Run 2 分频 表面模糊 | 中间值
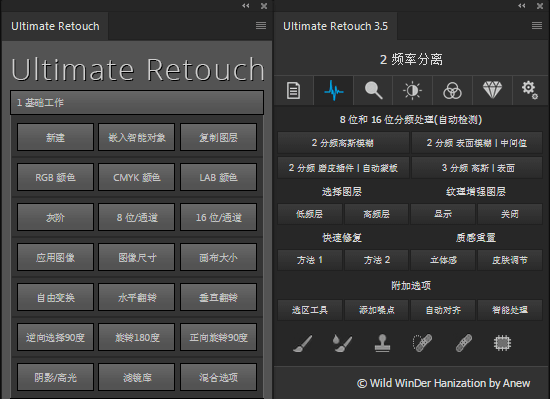 pos(477,143)
